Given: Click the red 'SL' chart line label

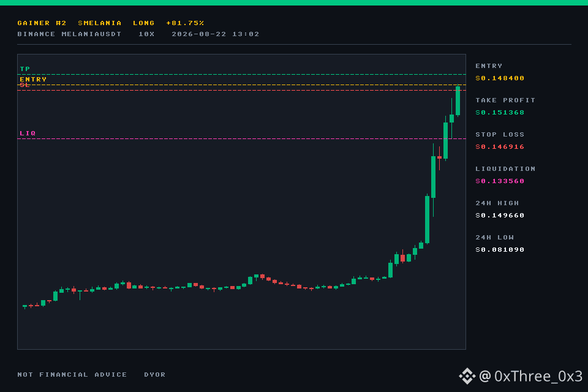Looking at the screenshot, I should point(24,85).
